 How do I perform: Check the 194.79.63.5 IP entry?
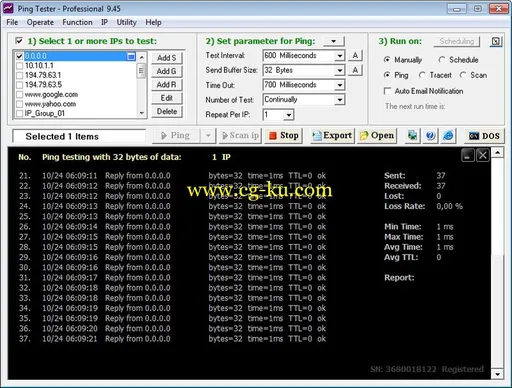(20, 85)
